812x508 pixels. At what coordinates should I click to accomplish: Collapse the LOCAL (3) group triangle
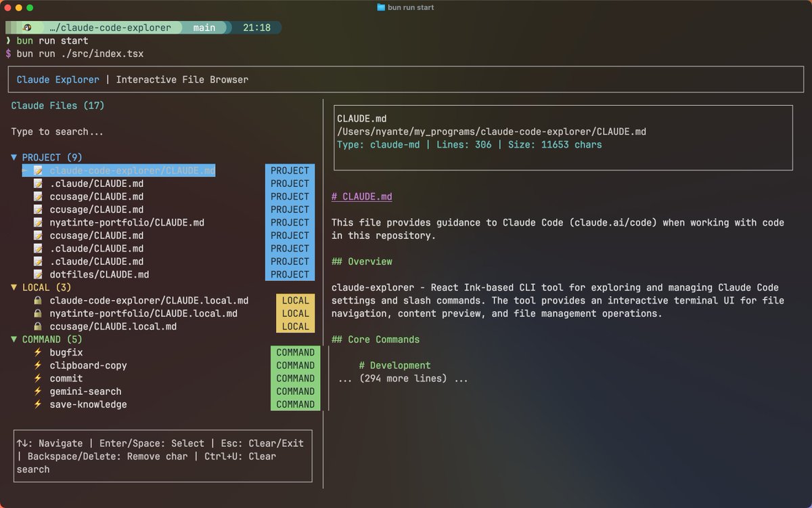tap(14, 287)
